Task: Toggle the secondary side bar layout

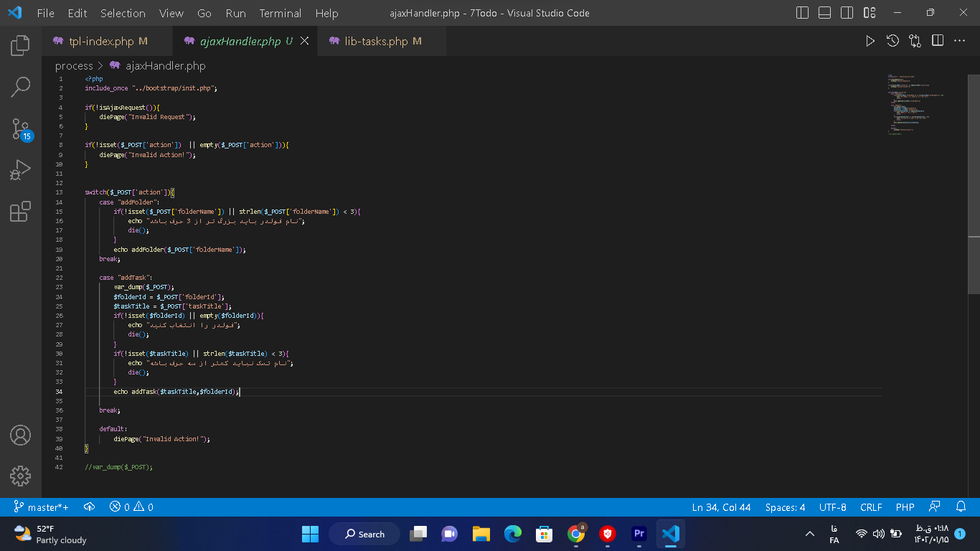Action: pyautogui.click(x=847, y=13)
